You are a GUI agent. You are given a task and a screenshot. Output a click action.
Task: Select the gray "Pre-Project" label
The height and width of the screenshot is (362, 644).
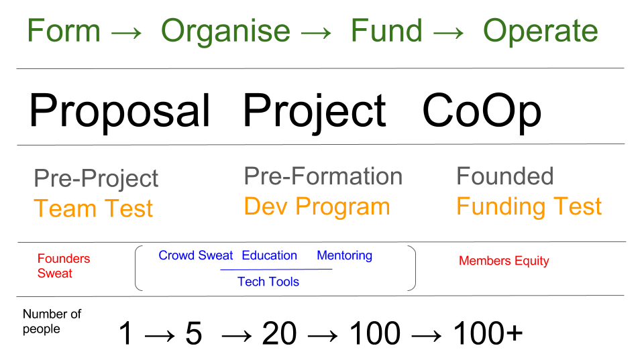coord(96,179)
